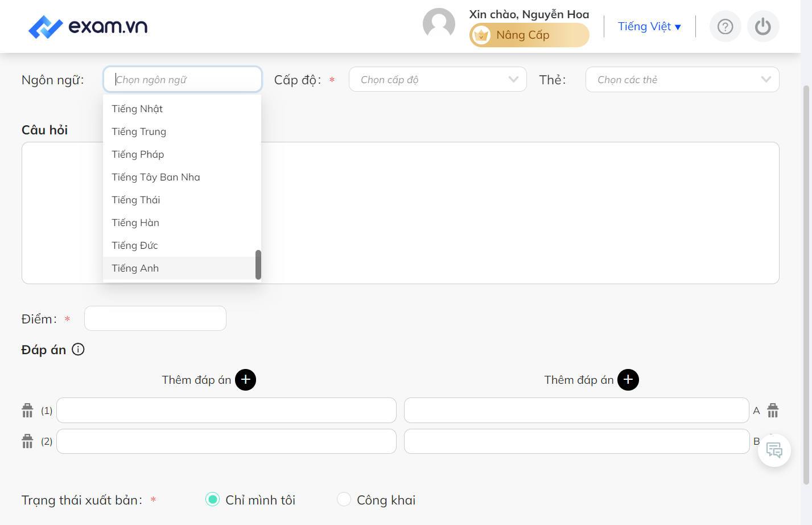Choose Tiếng Trung from the language list
Screen dimensions: 812x525
click(x=182, y=132)
